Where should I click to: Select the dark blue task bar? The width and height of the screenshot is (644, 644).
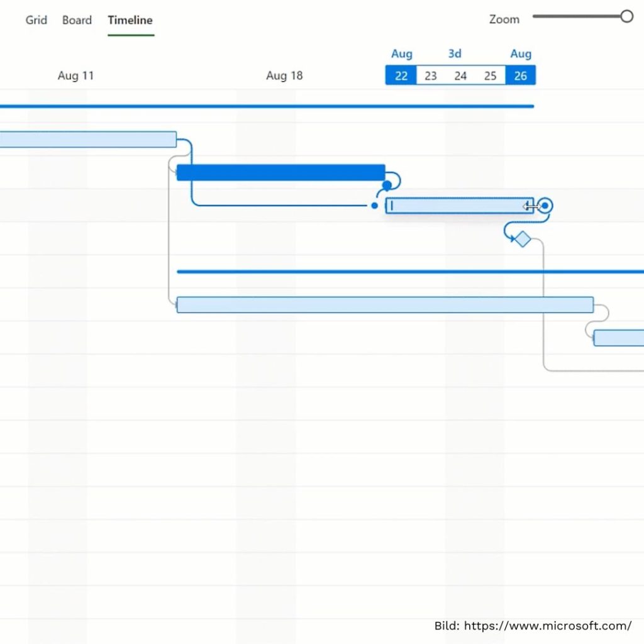tap(280, 170)
